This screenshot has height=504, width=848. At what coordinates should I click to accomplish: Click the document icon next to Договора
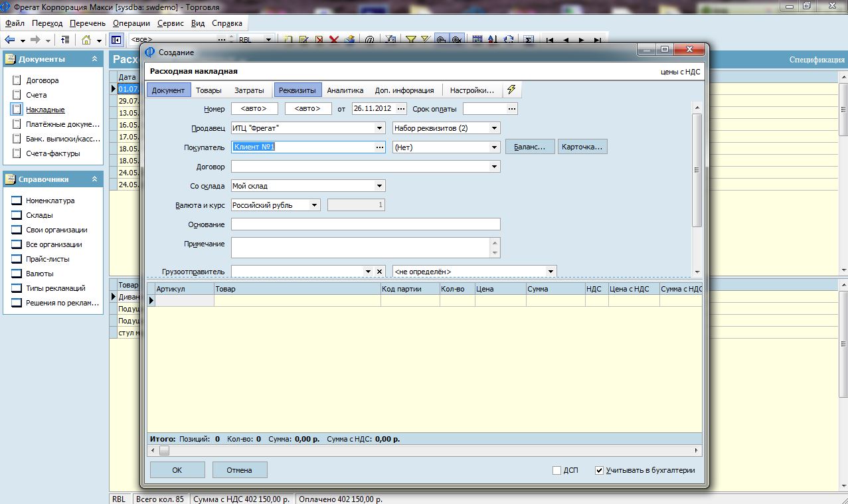click(x=17, y=80)
